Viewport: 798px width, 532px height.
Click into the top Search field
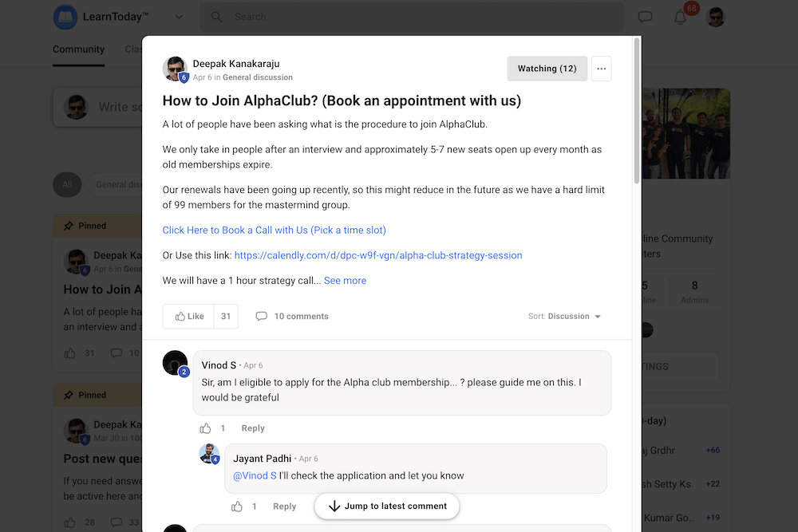click(x=412, y=17)
